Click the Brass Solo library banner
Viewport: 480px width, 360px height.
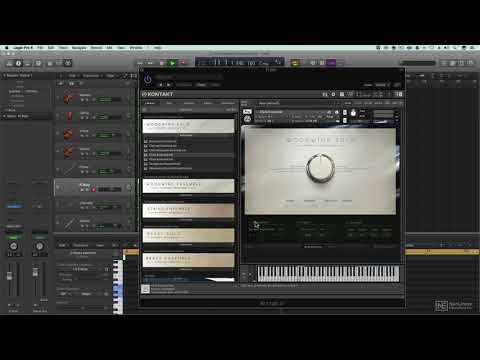click(x=189, y=235)
